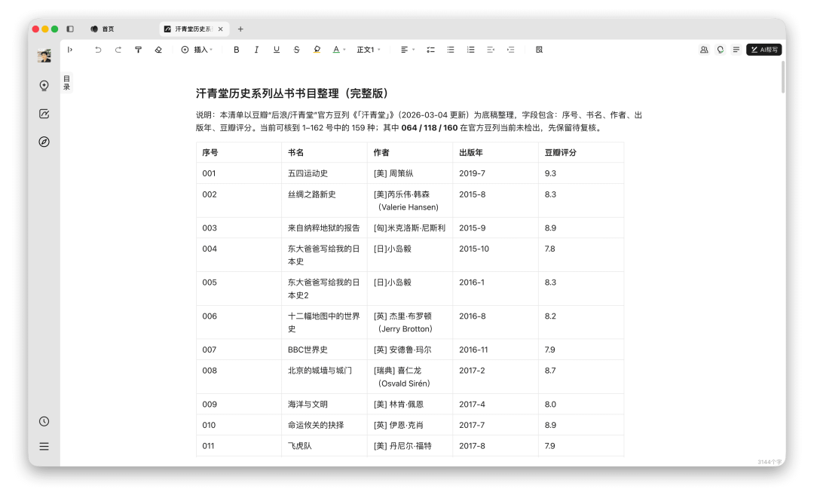
Task: Expand the text alignment dropdown
Action: (405, 49)
